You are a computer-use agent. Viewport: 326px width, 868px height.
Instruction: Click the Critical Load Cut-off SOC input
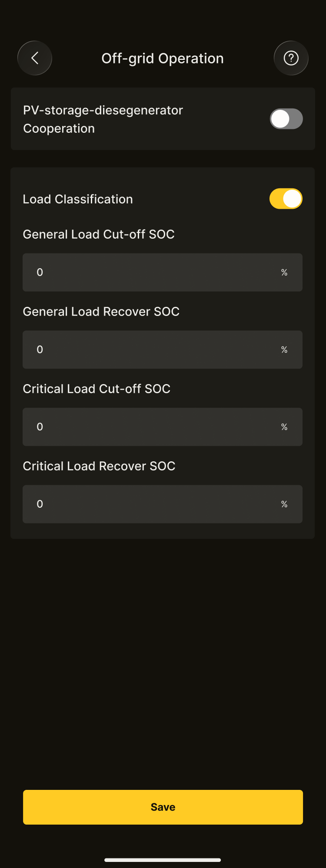pyautogui.click(x=152, y=427)
